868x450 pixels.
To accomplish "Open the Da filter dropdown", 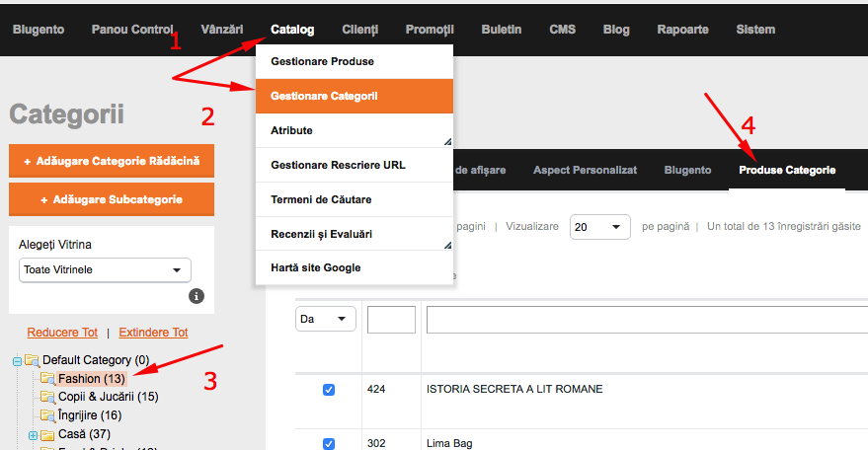I will 326,319.
